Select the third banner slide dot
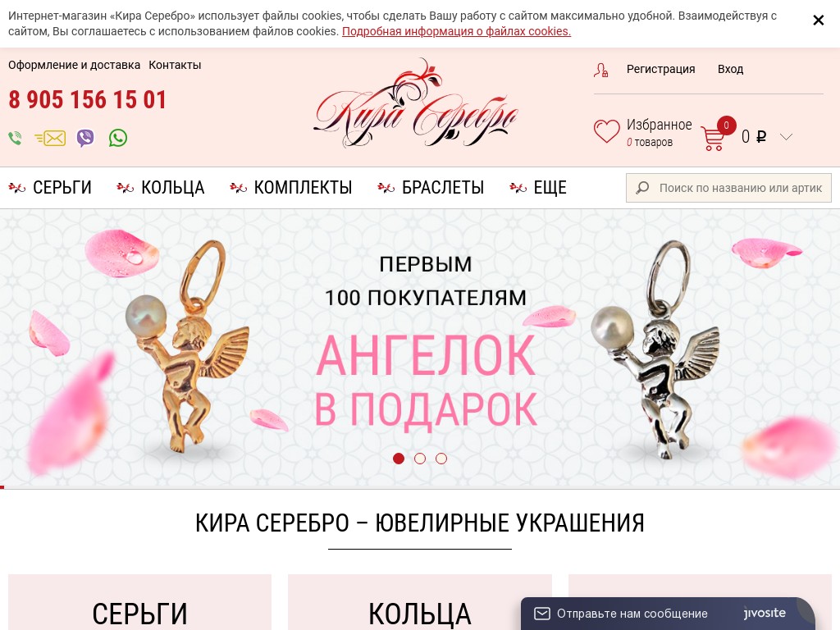The width and height of the screenshot is (840, 630). click(x=441, y=459)
